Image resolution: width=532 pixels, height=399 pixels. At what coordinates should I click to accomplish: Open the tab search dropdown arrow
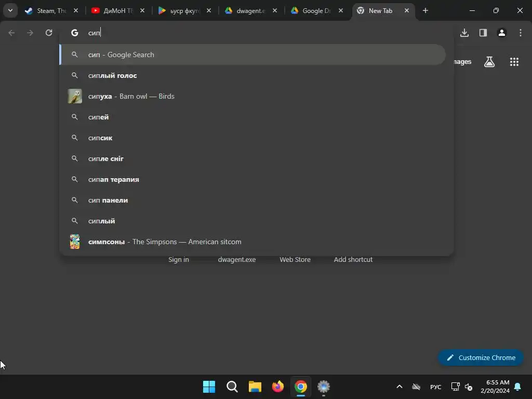click(x=10, y=10)
